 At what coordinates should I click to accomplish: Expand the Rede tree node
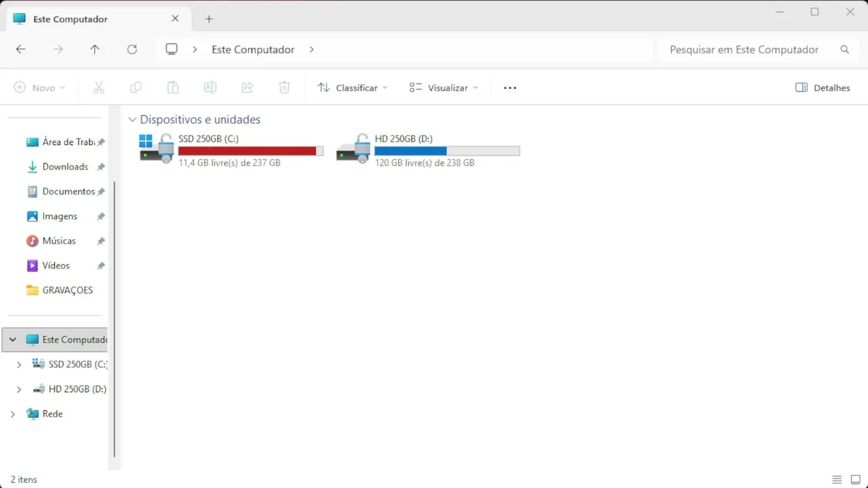[12, 414]
